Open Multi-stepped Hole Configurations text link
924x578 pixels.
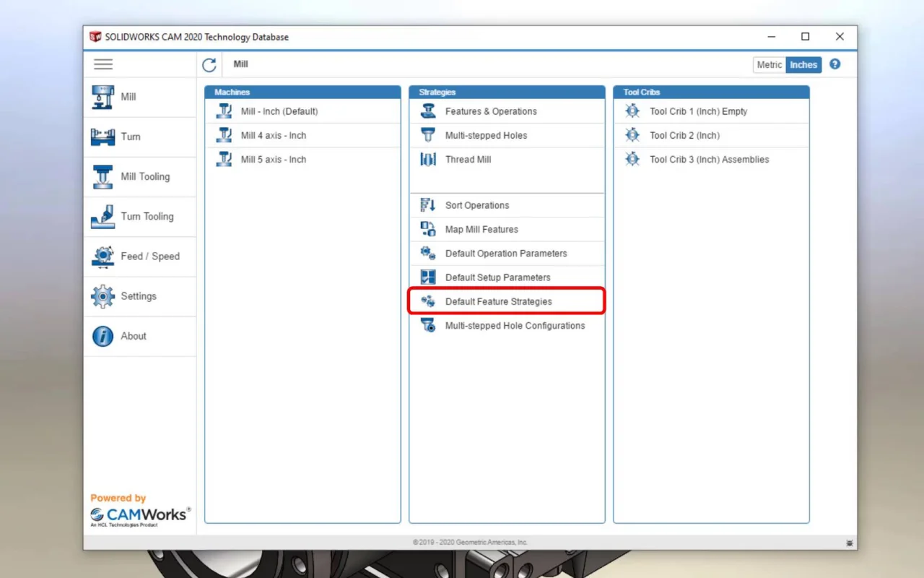[515, 326]
